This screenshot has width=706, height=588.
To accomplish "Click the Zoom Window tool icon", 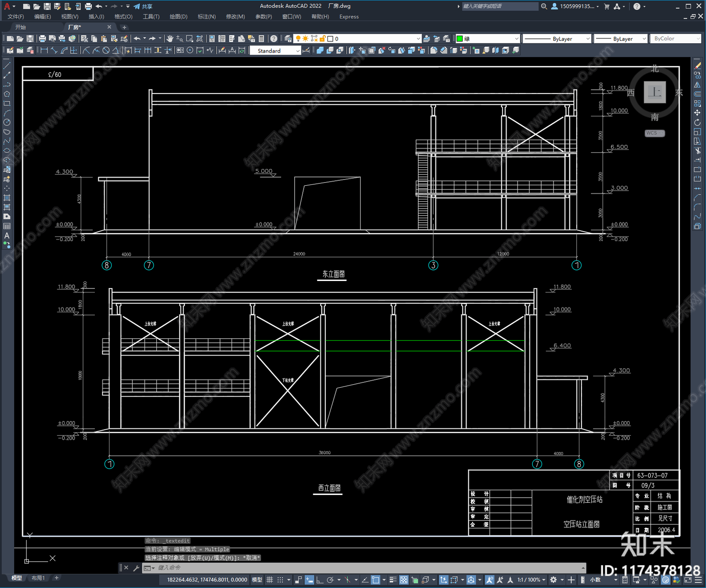I will (190, 39).
